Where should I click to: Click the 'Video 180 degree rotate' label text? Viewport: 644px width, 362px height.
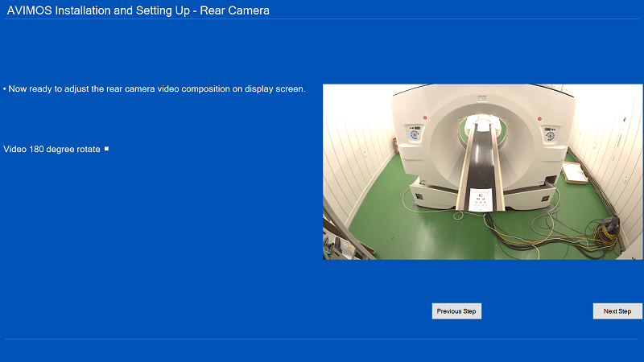(52, 150)
